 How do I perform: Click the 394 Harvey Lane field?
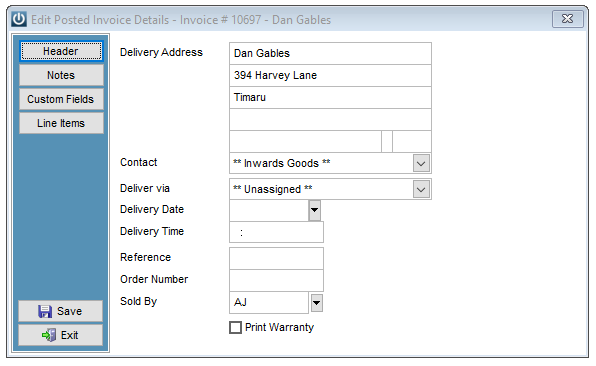coord(330,75)
